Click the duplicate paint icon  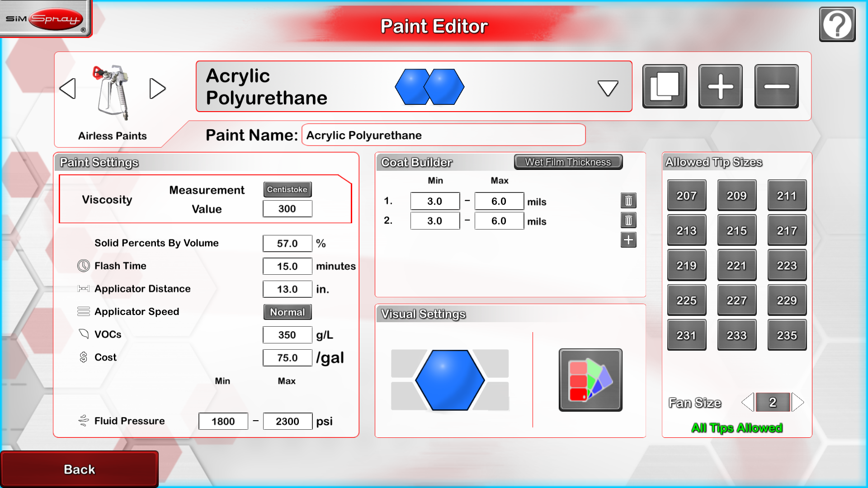click(665, 86)
